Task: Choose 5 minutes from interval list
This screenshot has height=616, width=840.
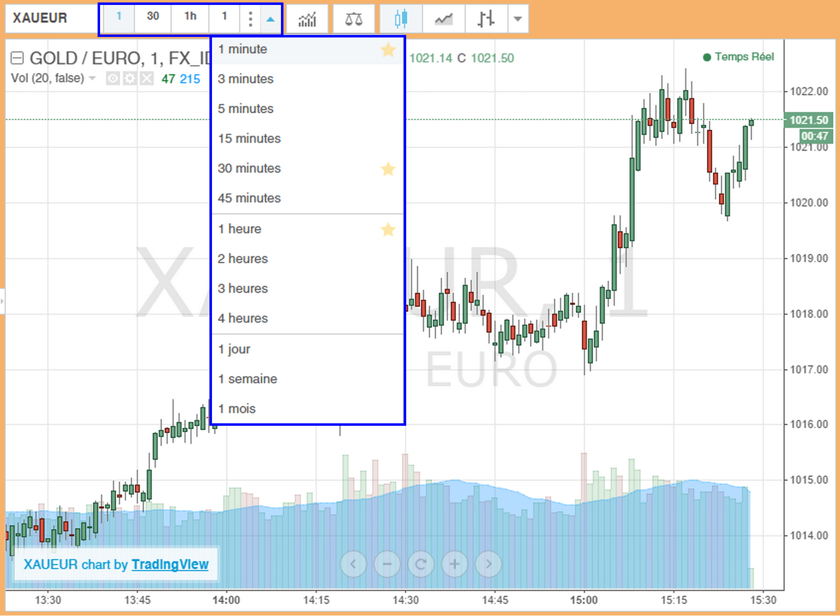Action: pos(308,109)
